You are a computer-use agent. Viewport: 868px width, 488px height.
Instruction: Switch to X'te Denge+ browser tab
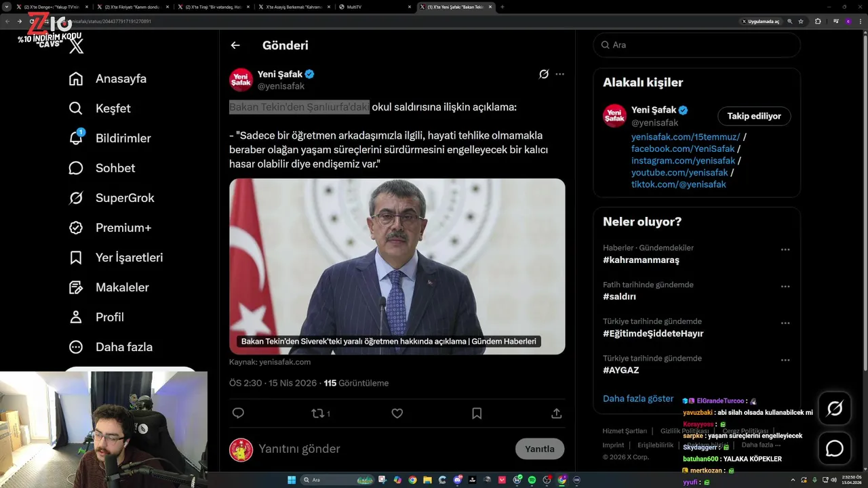[x=53, y=7]
